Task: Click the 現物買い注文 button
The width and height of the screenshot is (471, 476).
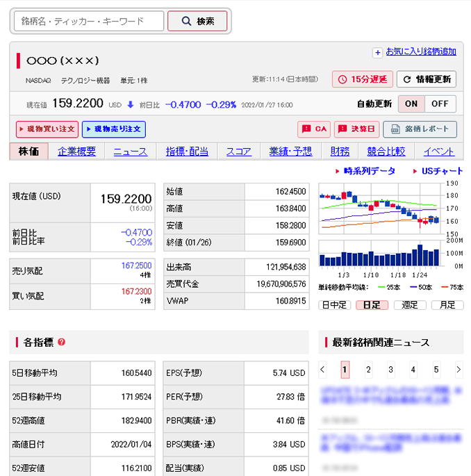Action: pyautogui.click(x=47, y=129)
